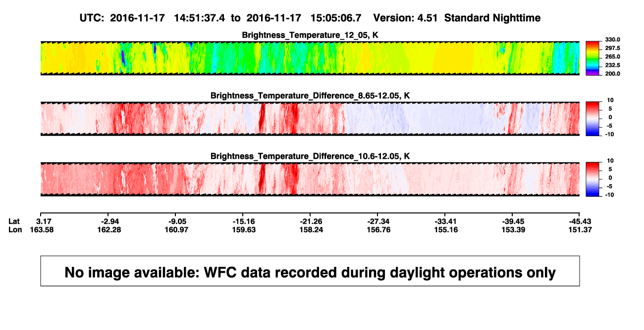Click the 232.5 colorbar label

[x=613, y=65]
